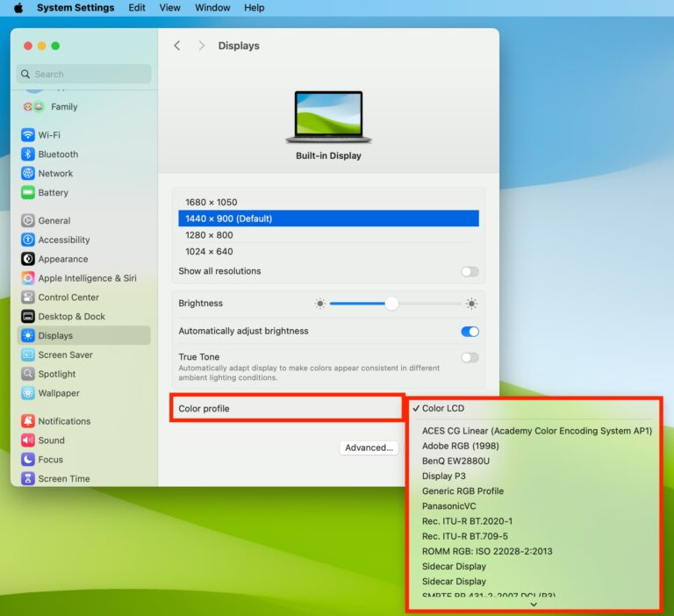
Task: Click the Built-in Display laptop thumbnail
Action: pyautogui.click(x=328, y=117)
